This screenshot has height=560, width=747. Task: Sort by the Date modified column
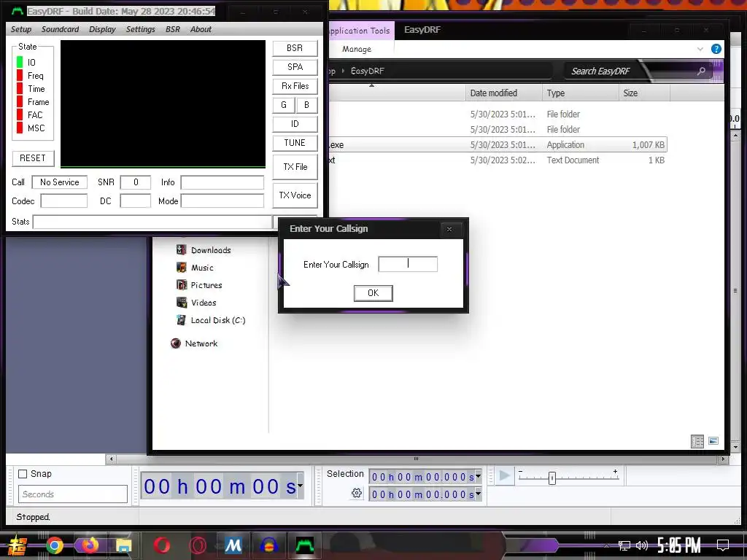pos(503,93)
